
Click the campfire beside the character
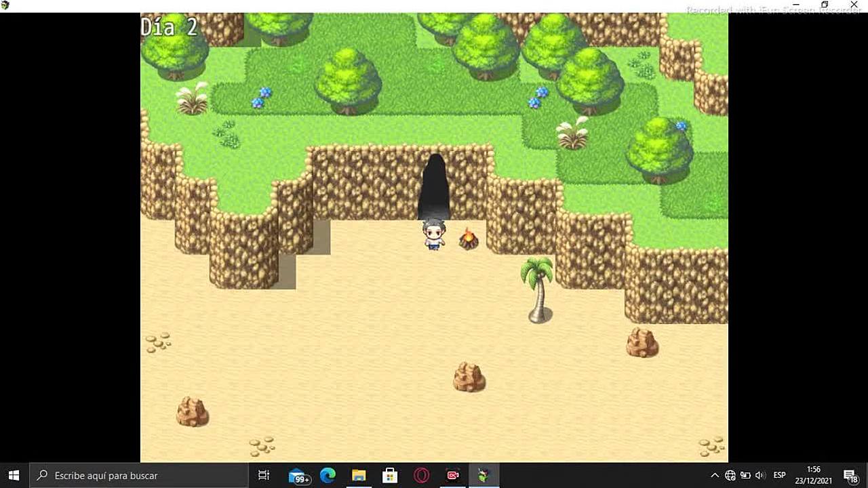click(x=468, y=239)
